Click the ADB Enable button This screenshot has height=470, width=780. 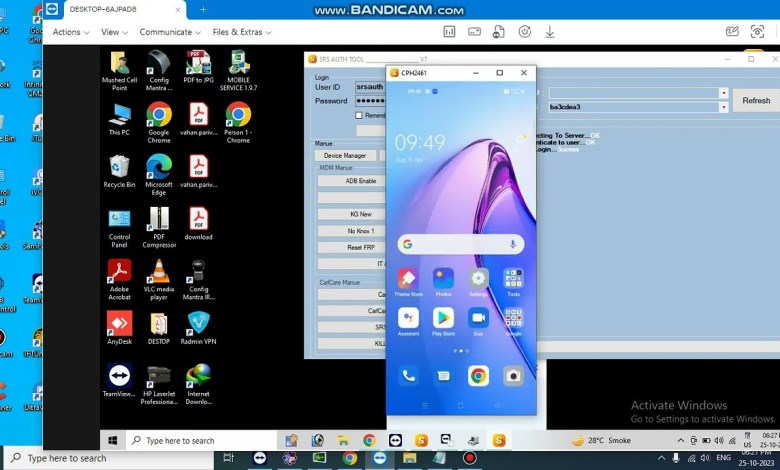(360, 181)
